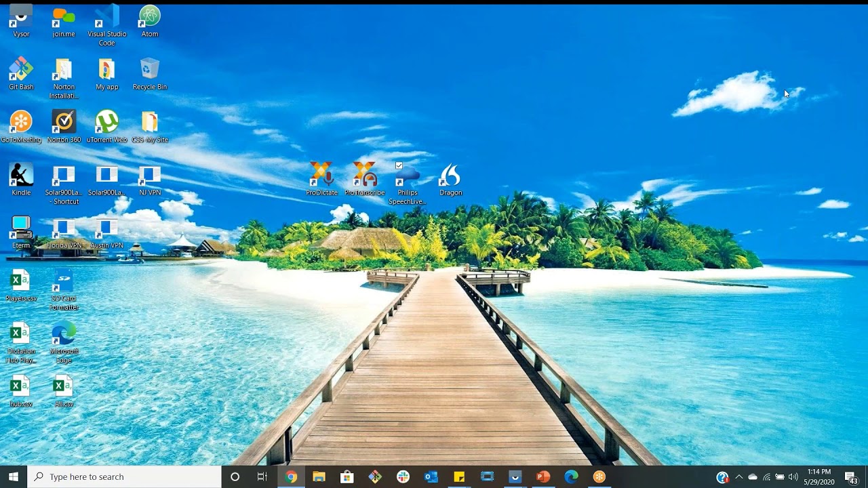Select the Git Bash shortcut
This screenshot has width=868, height=488.
click(21, 75)
